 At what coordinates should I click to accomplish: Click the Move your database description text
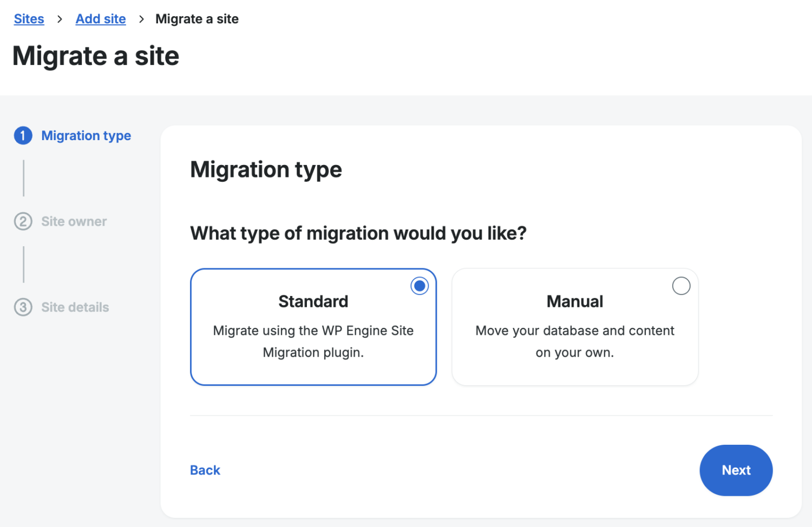click(574, 341)
